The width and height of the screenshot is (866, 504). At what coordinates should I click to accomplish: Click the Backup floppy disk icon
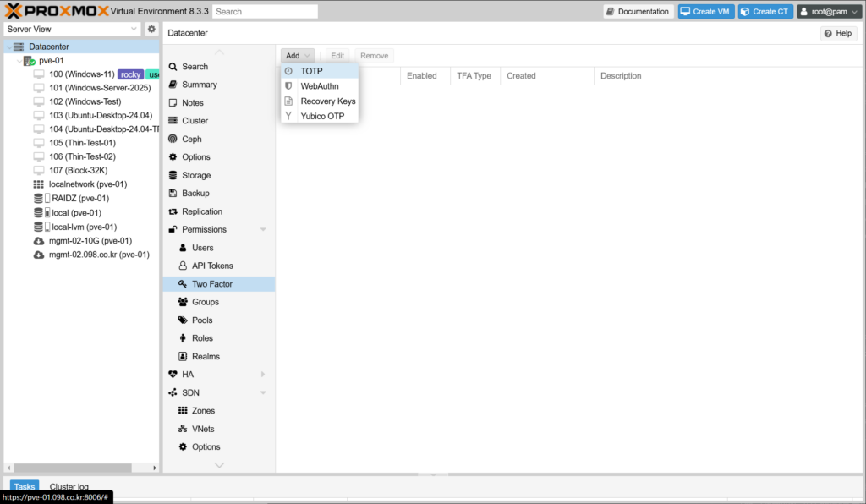(x=173, y=194)
